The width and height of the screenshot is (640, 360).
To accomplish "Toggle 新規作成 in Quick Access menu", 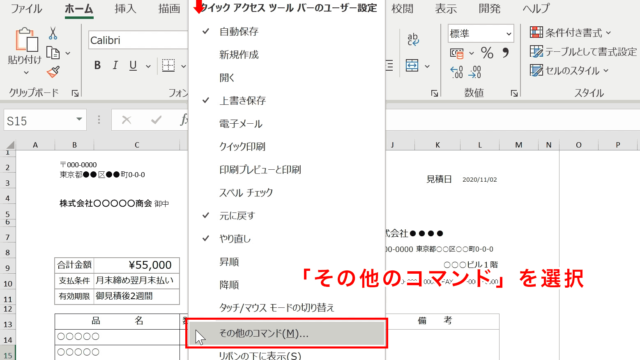I will [287, 54].
